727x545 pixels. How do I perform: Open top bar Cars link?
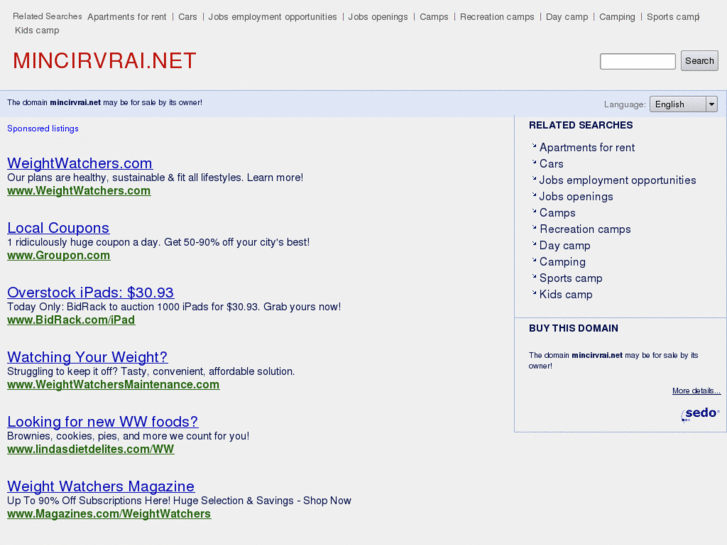[x=187, y=17]
